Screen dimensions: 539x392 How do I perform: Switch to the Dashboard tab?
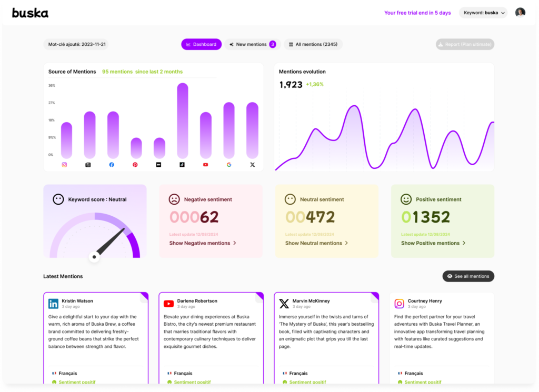tap(202, 44)
